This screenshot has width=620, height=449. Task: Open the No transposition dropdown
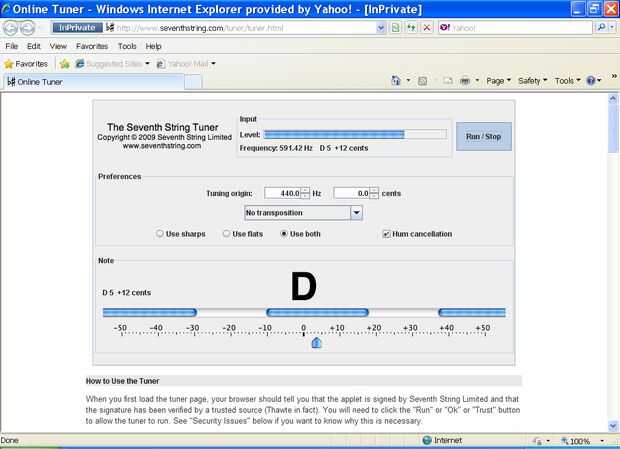[x=303, y=213]
